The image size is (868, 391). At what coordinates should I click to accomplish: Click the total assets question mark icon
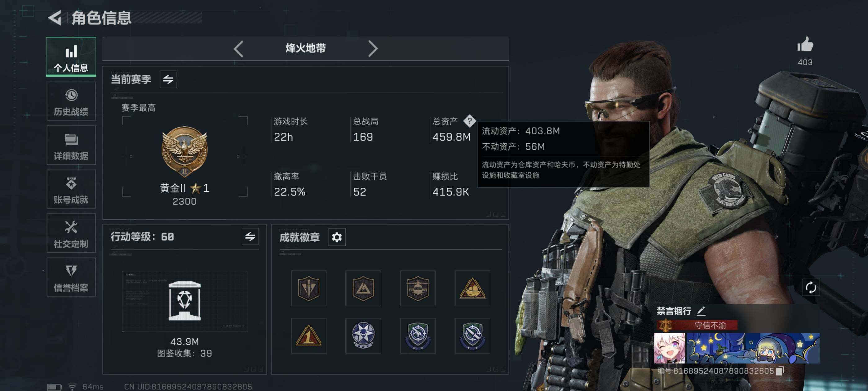[469, 121]
